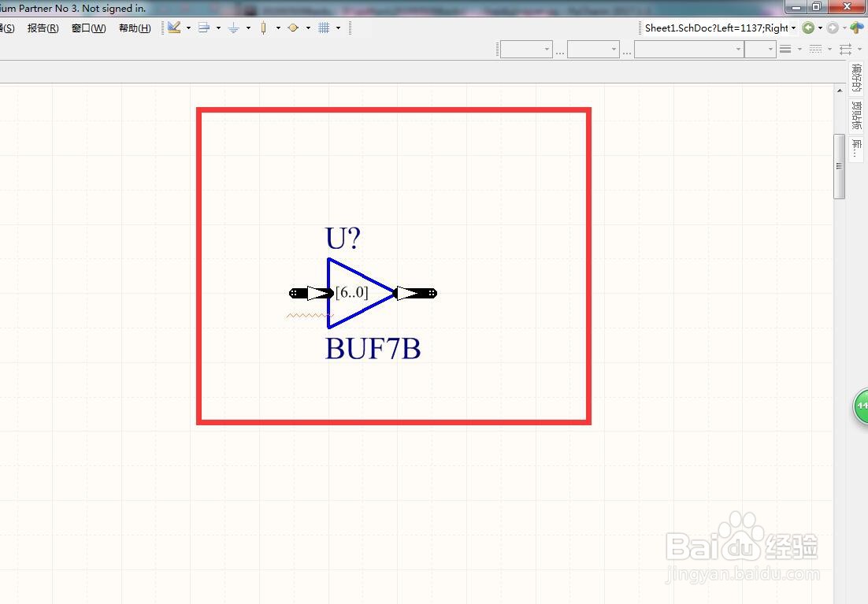Open the 偏好的 side panel tab
The height and width of the screenshot is (604, 868).
[x=856, y=78]
